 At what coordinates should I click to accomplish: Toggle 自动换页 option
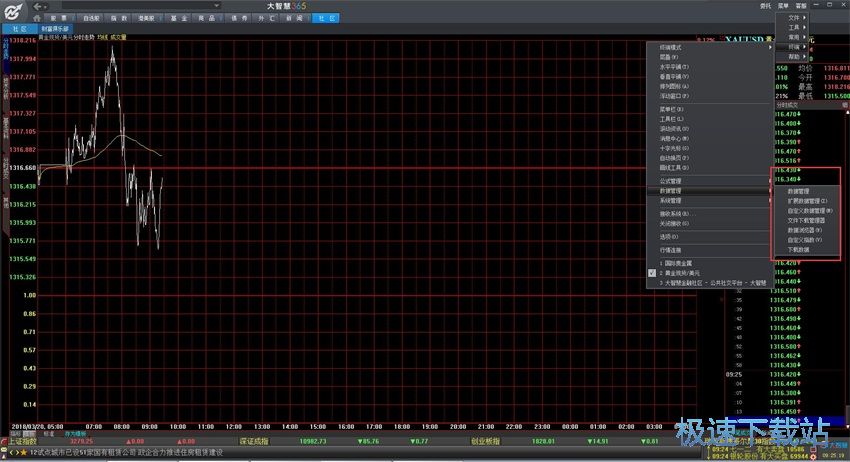pos(710,158)
